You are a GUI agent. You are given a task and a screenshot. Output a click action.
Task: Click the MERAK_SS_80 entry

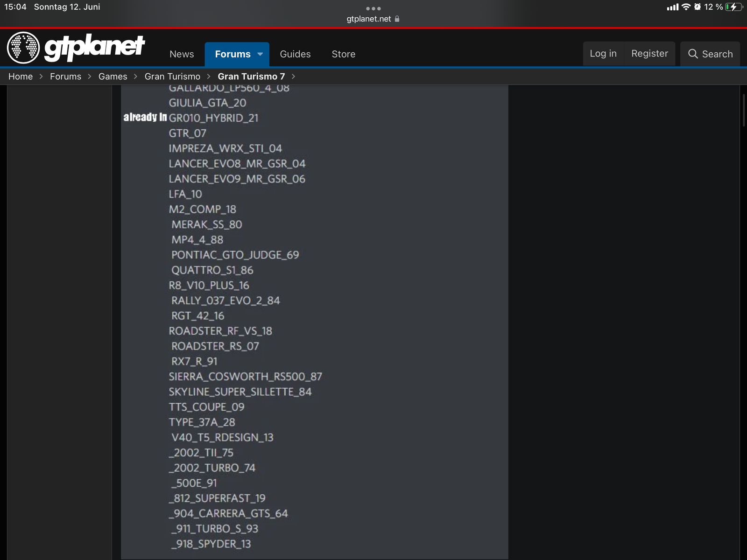pyautogui.click(x=207, y=224)
